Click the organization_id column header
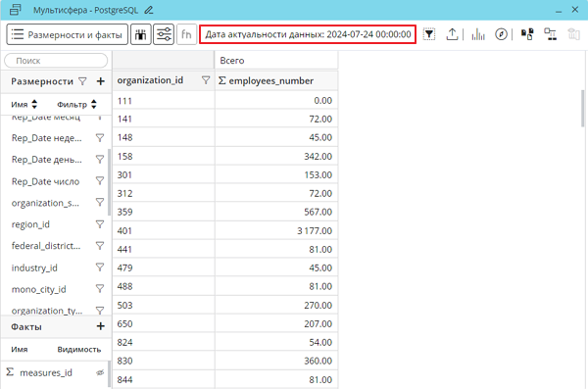588x389 pixels. pyautogui.click(x=150, y=80)
